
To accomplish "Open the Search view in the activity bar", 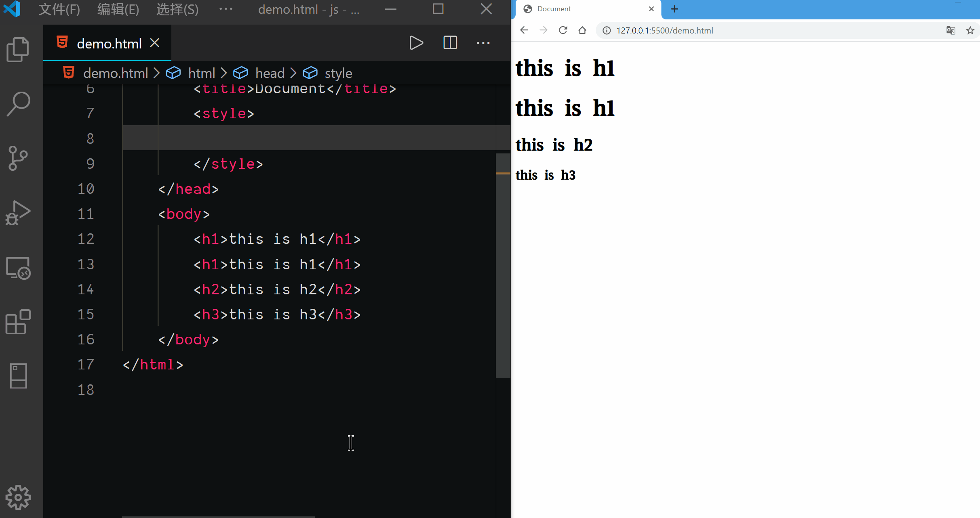I will (x=18, y=104).
